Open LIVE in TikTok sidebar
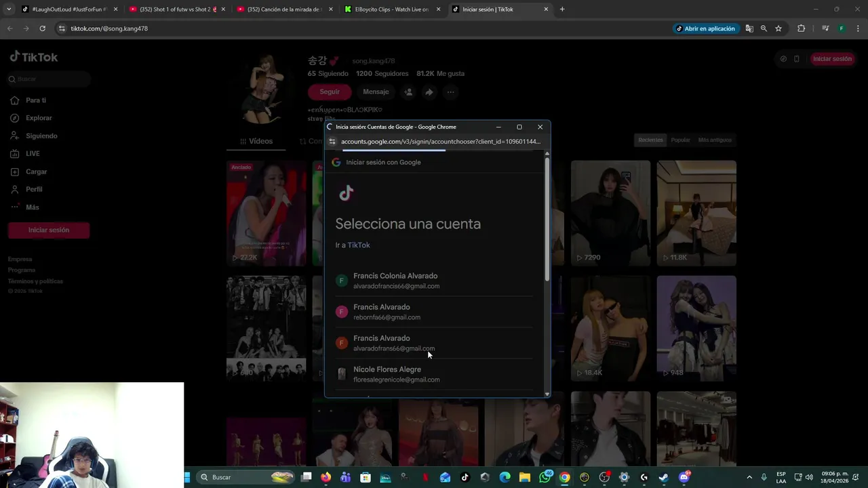The width and height of the screenshot is (868, 488). pos(33,154)
